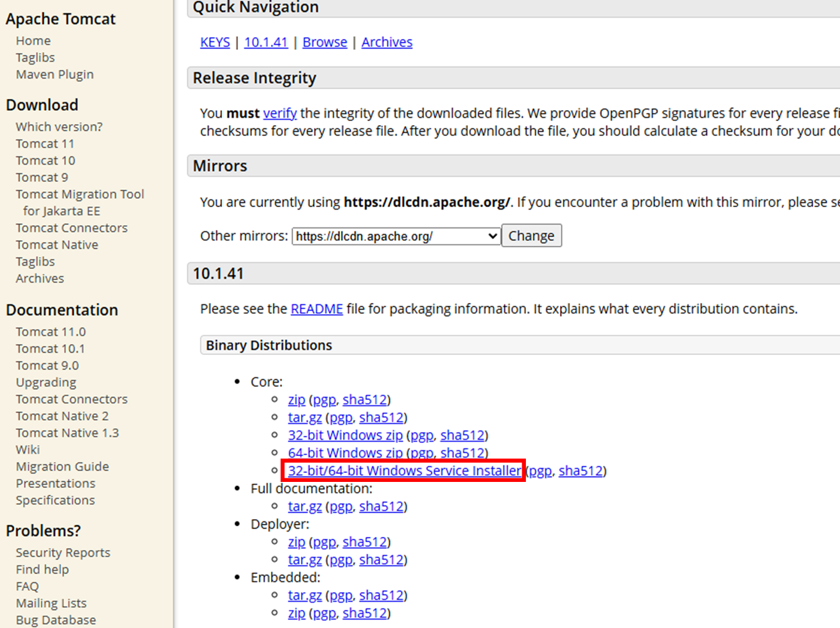The width and height of the screenshot is (840, 628).
Task: Jump to 10.1.41 in Quick Navigation
Action: click(266, 43)
